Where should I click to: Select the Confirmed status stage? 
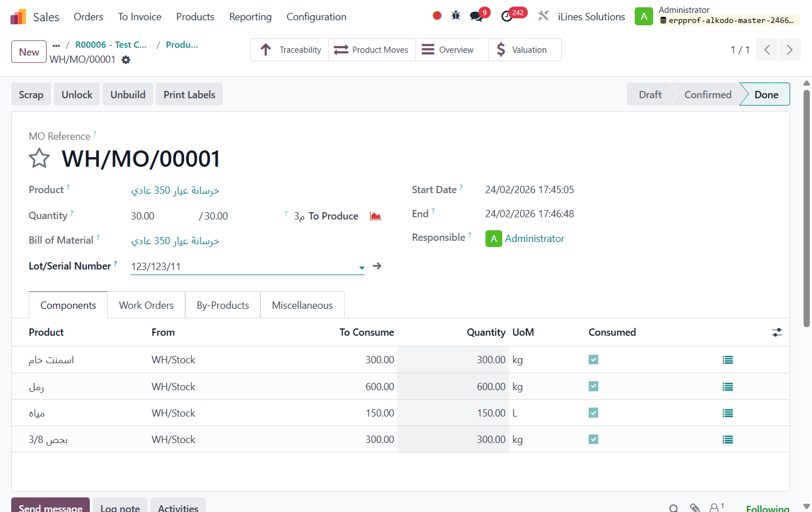tap(708, 94)
